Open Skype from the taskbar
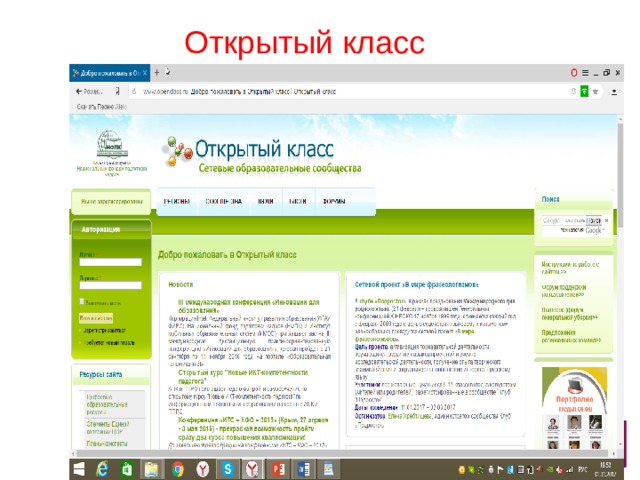Screen dimensions: 640x480 coord(227,469)
